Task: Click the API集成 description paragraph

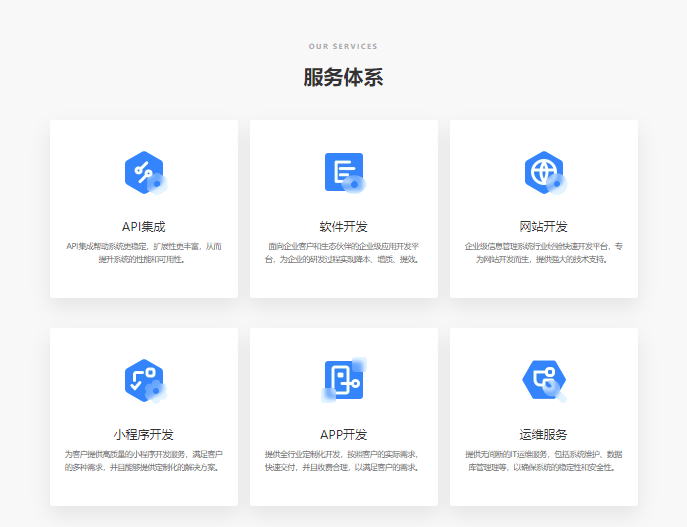Action: tap(144, 253)
